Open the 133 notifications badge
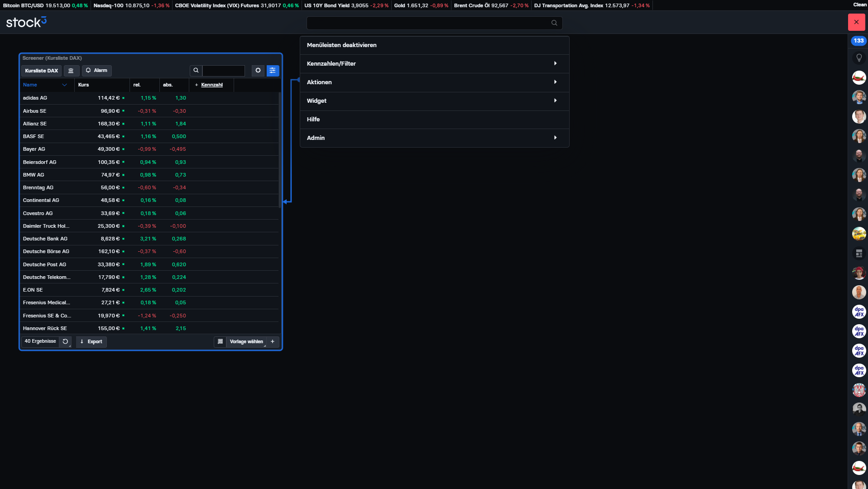 pos(858,41)
